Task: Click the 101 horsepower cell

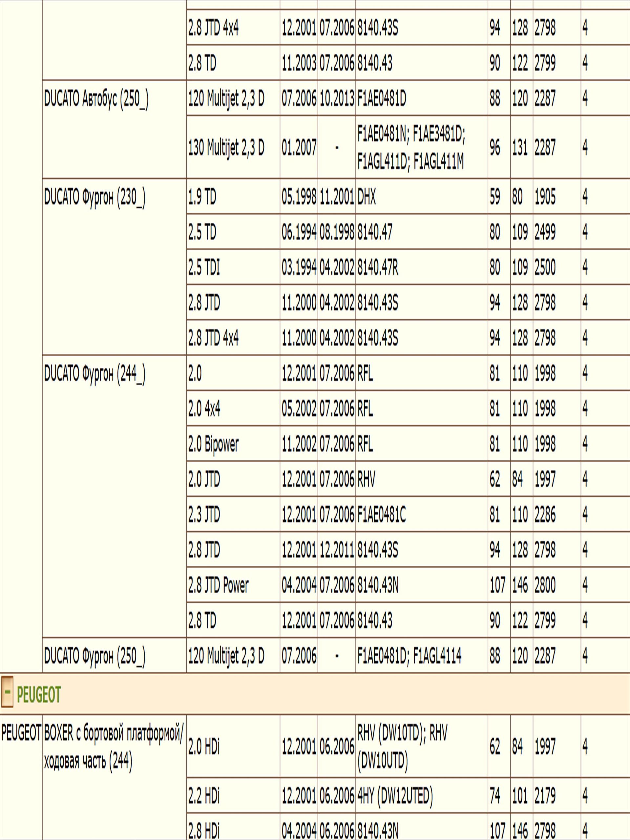Action: point(521,795)
